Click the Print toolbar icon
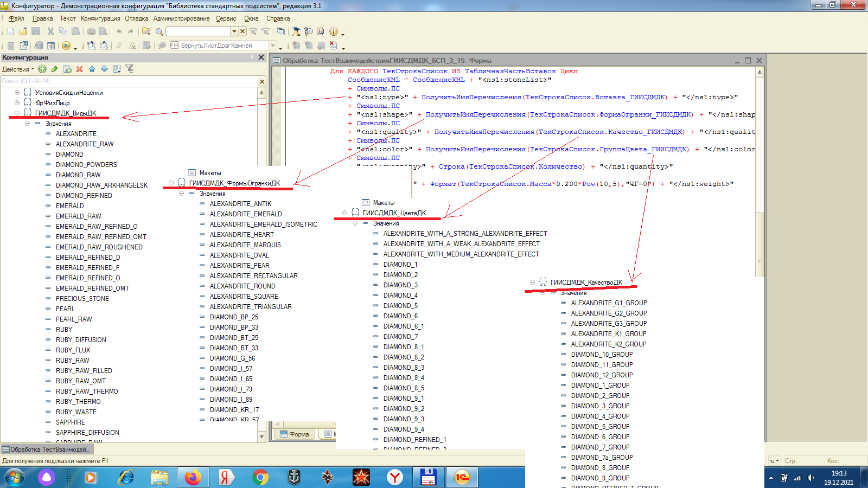This screenshot has width=868, height=488. point(91,31)
